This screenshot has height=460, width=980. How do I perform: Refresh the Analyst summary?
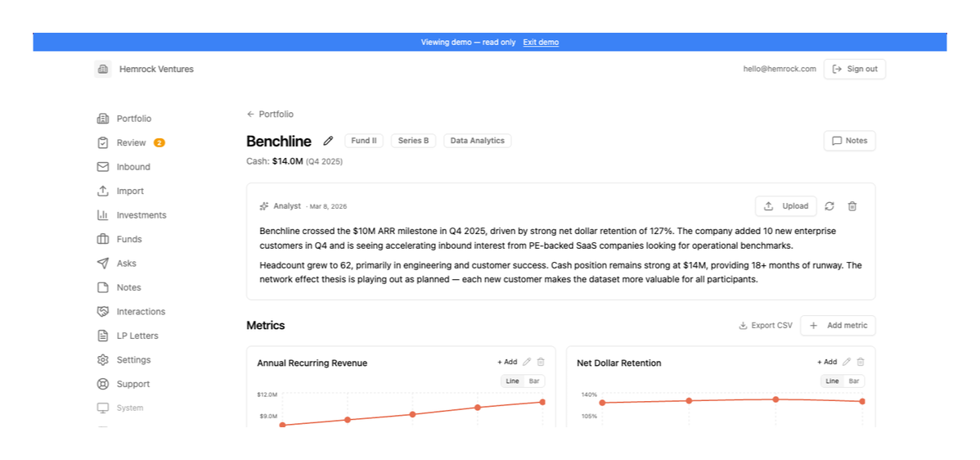pyautogui.click(x=829, y=206)
